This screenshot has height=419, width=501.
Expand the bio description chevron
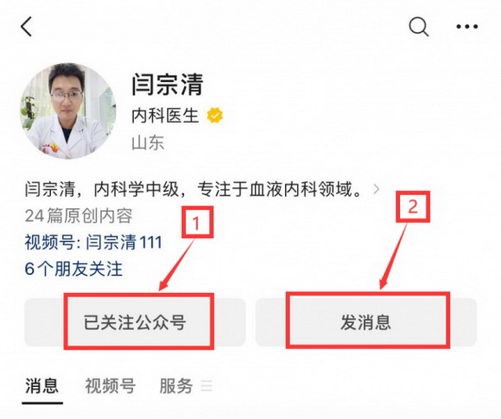(x=376, y=189)
